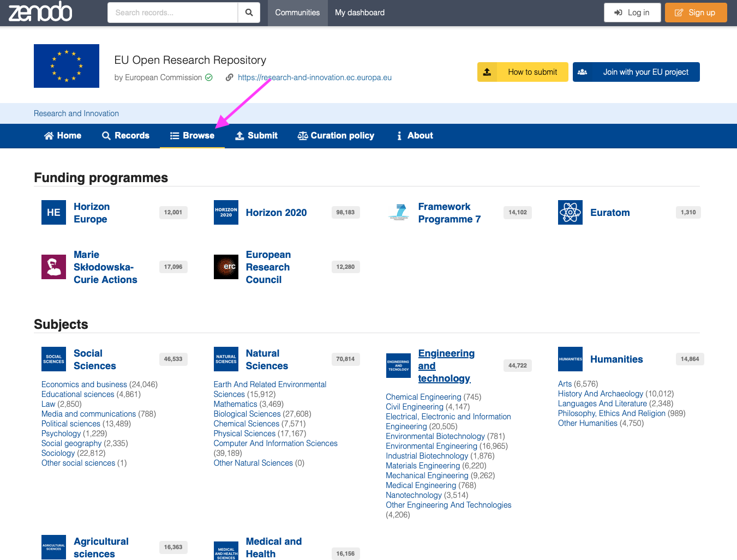Click the Social Sciences subject icon
The image size is (737, 560).
click(53, 359)
